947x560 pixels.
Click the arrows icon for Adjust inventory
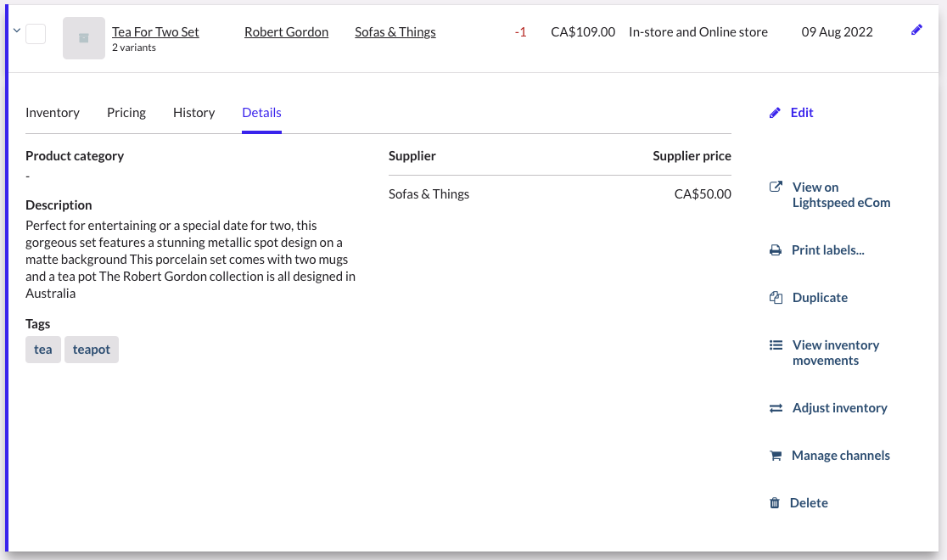[x=775, y=408]
